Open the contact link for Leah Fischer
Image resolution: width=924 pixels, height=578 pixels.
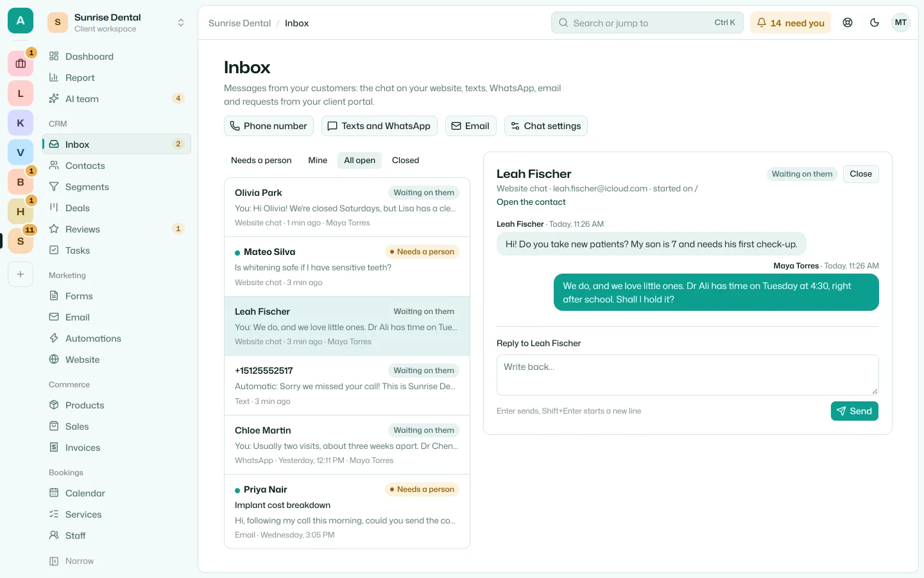531,202
